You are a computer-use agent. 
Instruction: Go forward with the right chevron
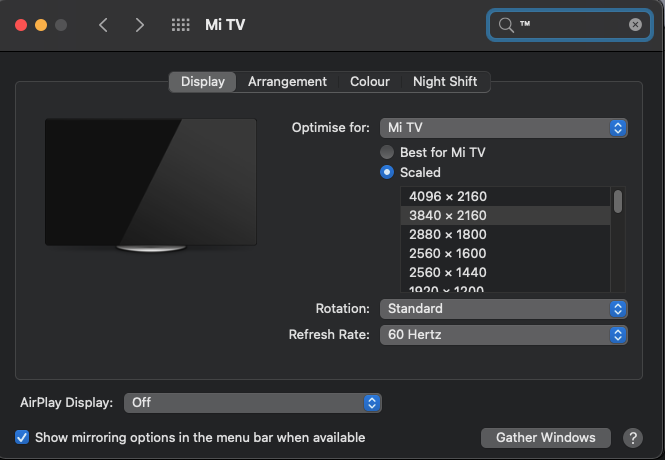click(140, 25)
